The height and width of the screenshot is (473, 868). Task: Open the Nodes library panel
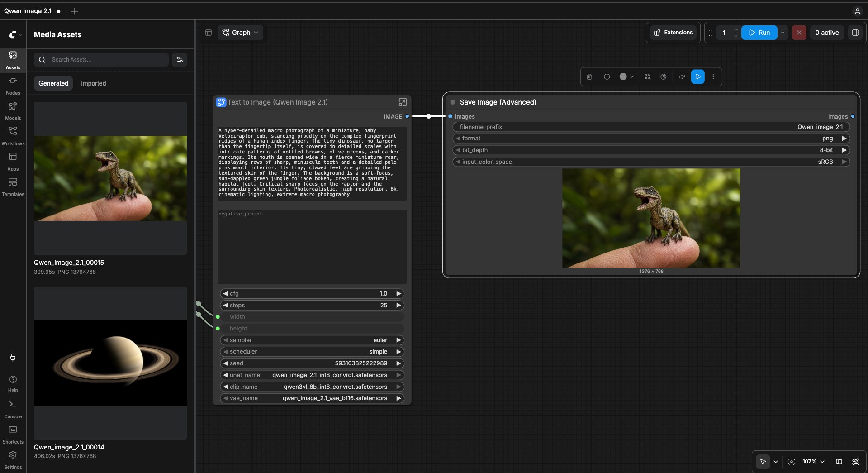(13, 86)
